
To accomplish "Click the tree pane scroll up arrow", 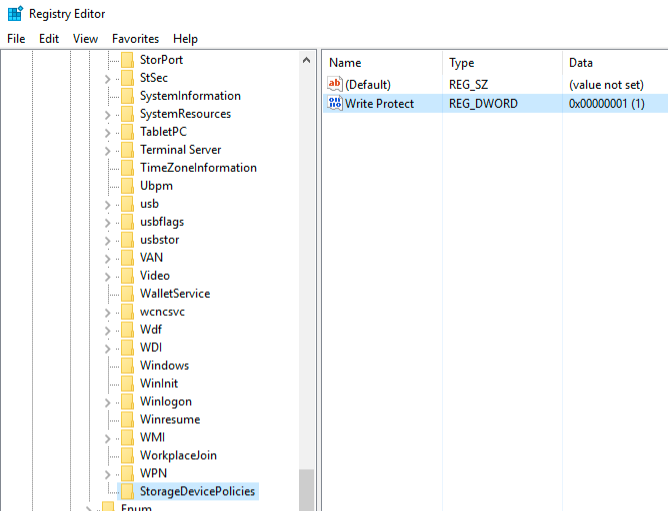I will coord(306,60).
